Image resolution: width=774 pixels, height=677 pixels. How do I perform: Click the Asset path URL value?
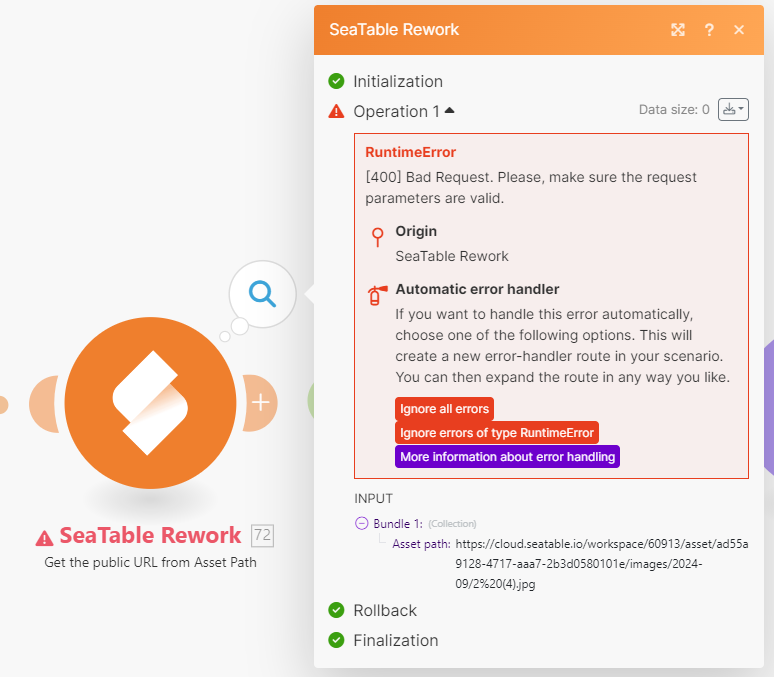(600, 564)
